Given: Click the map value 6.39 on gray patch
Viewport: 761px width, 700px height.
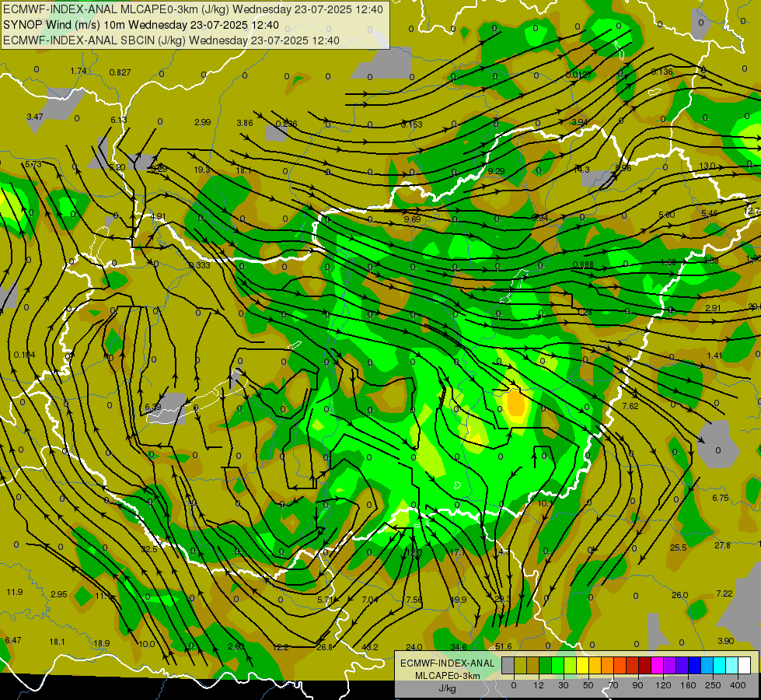Looking at the screenshot, I should pyautogui.click(x=153, y=407).
